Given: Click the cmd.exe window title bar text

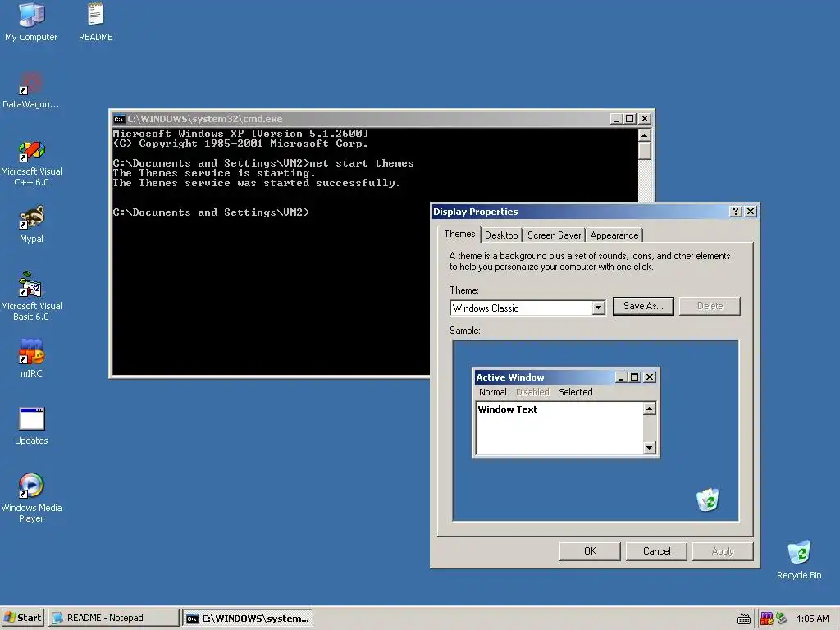Looking at the screenshot, I should click(204, 119).
